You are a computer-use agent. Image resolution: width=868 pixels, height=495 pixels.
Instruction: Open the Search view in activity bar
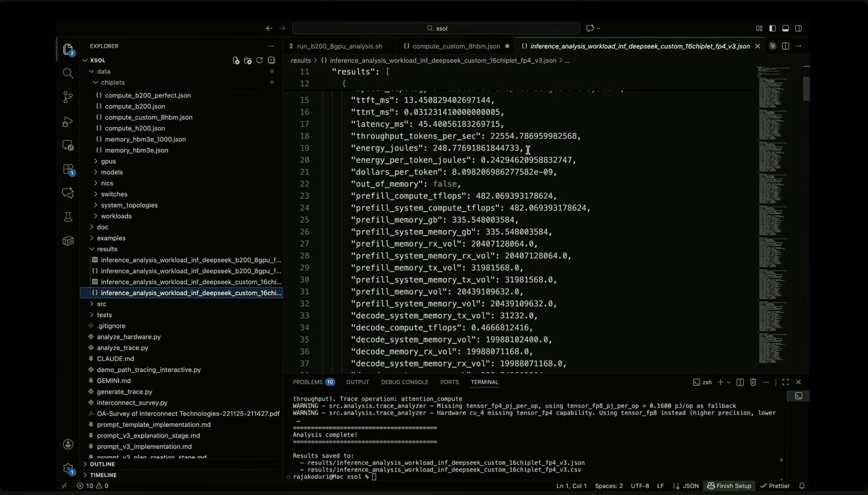pyautogui.click(x=68, y=73)
